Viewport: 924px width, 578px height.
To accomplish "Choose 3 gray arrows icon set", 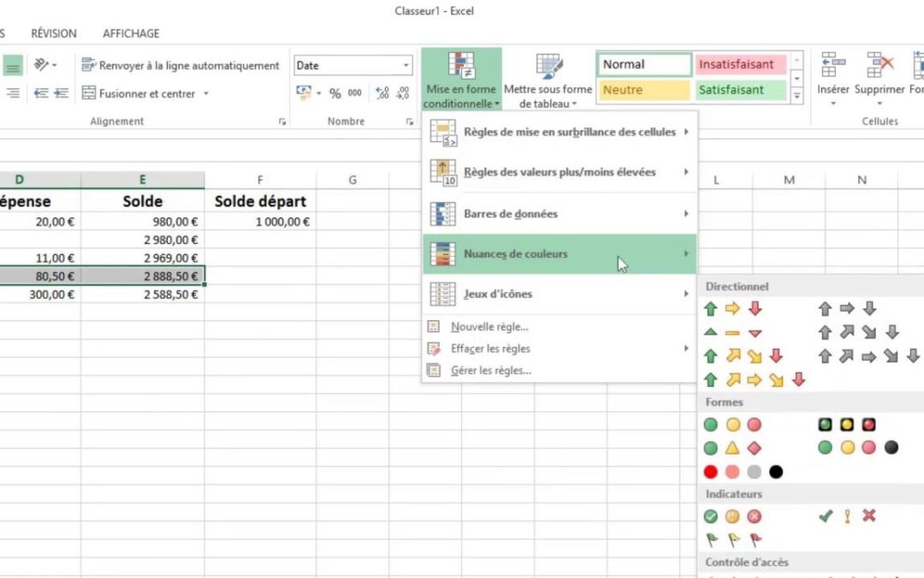I will pos(847,308).
